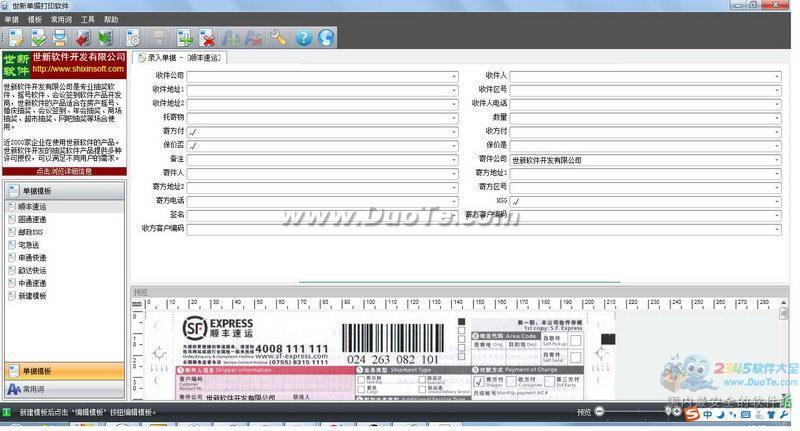The width and height of the screenshot is (800, 431).
Task: Click the delete template red X icon
Action: point(207,38)
